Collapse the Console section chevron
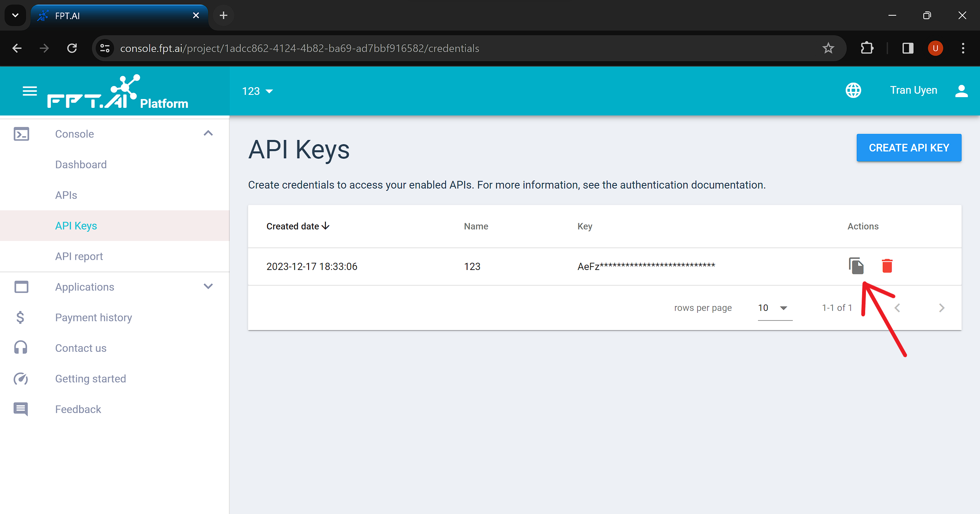The image size is (980, 514). [208, 133]
